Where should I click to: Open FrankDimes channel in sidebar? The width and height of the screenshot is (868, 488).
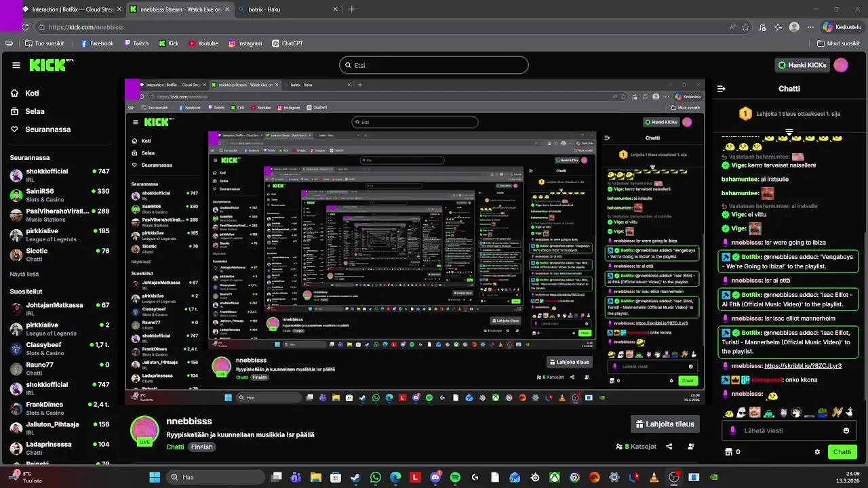pos(60,408)
